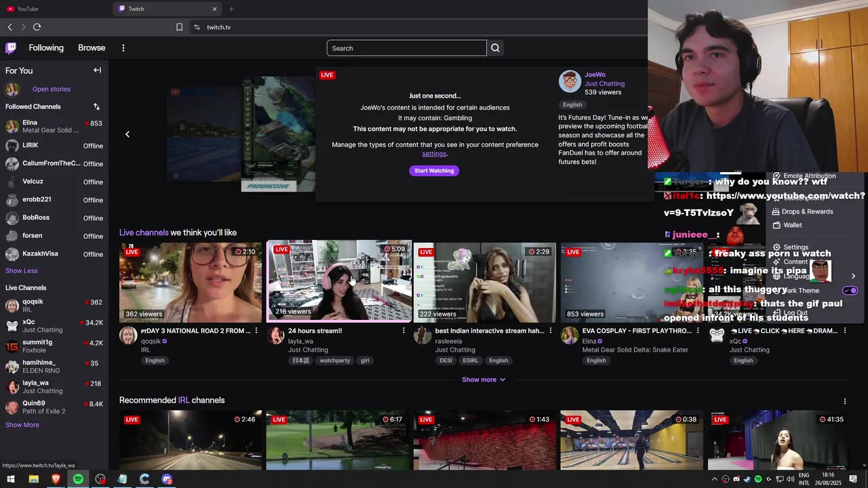Expand live channels with Show More
This screenshot has height=488, width=868.
pos(22,425)
